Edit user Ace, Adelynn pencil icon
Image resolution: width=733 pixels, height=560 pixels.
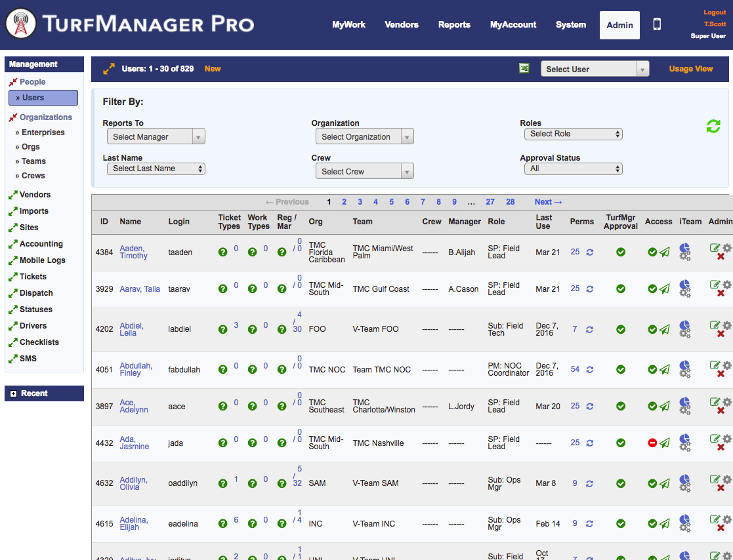click(715, 402)
